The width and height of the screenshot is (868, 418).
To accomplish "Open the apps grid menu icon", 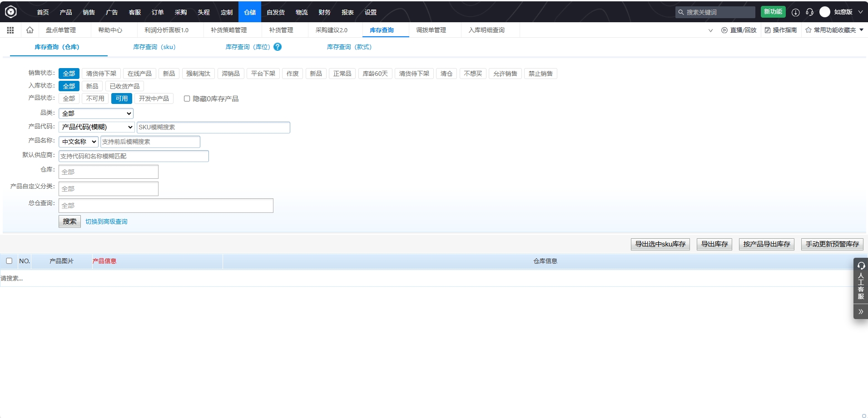I will click(x=10, y=30).
